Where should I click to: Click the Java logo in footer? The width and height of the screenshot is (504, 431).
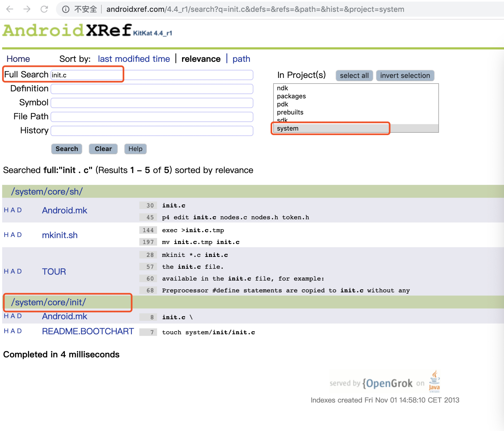click(434, 381)
